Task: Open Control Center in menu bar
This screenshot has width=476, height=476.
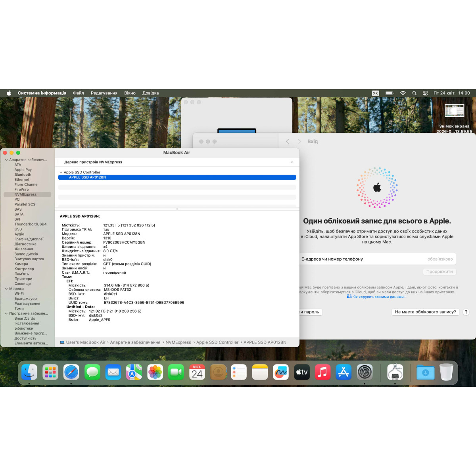Action: (425, 93)
